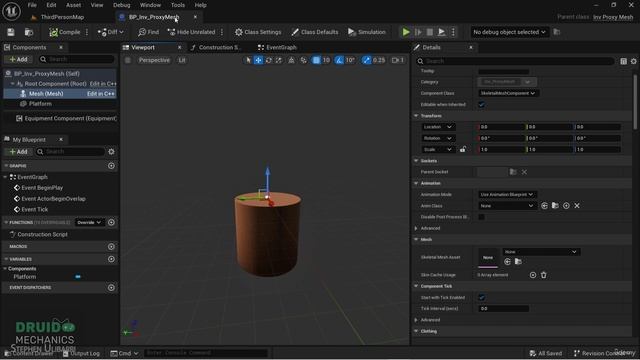Activate the scale gizmo tool
Viewport: 640px width, 360px height.
click(x=279, y=60)
